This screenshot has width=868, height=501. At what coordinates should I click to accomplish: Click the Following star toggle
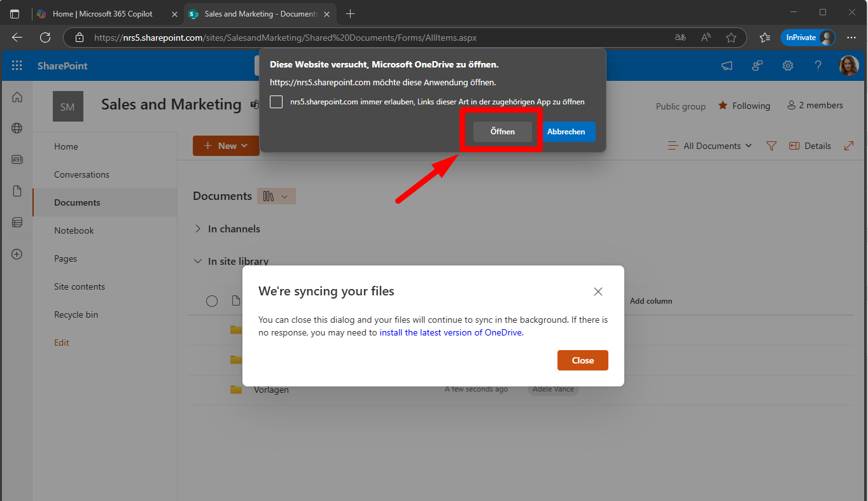tap(744, 106)
